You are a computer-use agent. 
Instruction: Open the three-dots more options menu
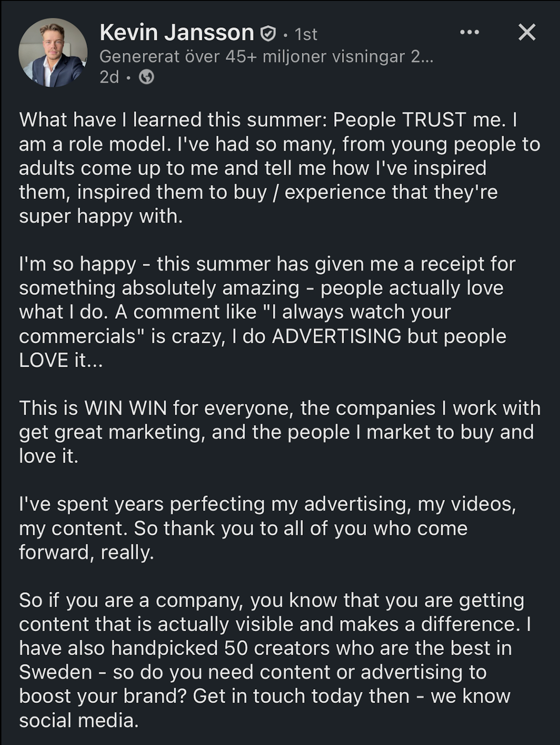(470, 32)
